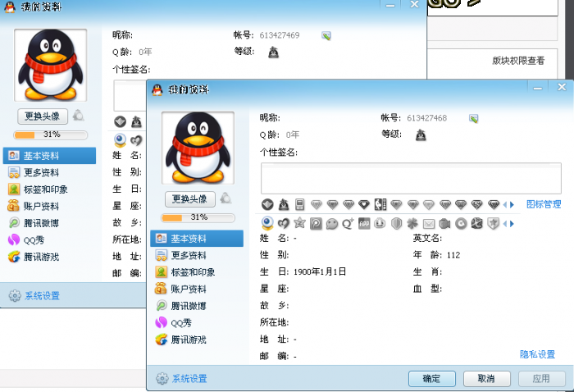Click the mobile phone icon in badge row
Image resolution: width=574 pixels, height=392 pixels.
[299, 204]
